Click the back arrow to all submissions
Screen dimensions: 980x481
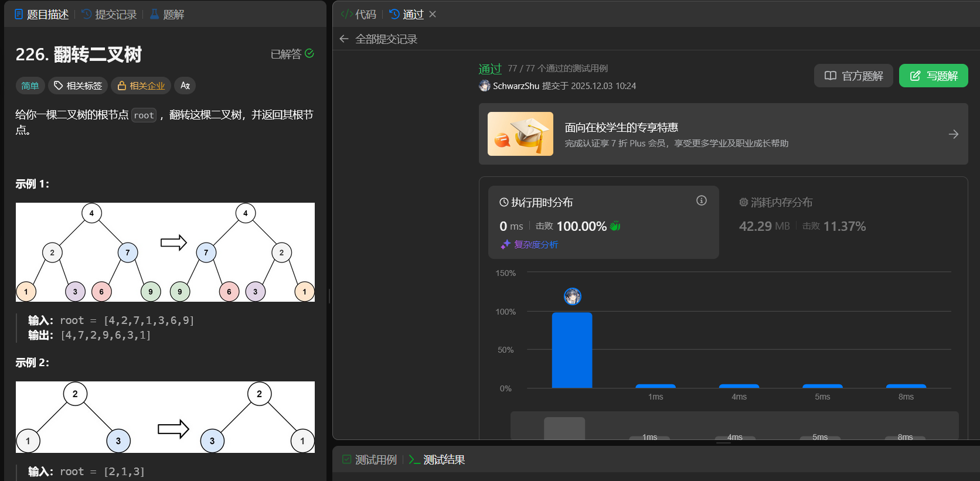[x=344, y=39]
